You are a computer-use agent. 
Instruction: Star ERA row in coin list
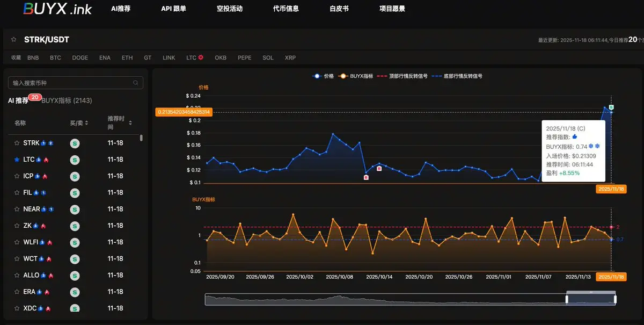coord(17,292)
